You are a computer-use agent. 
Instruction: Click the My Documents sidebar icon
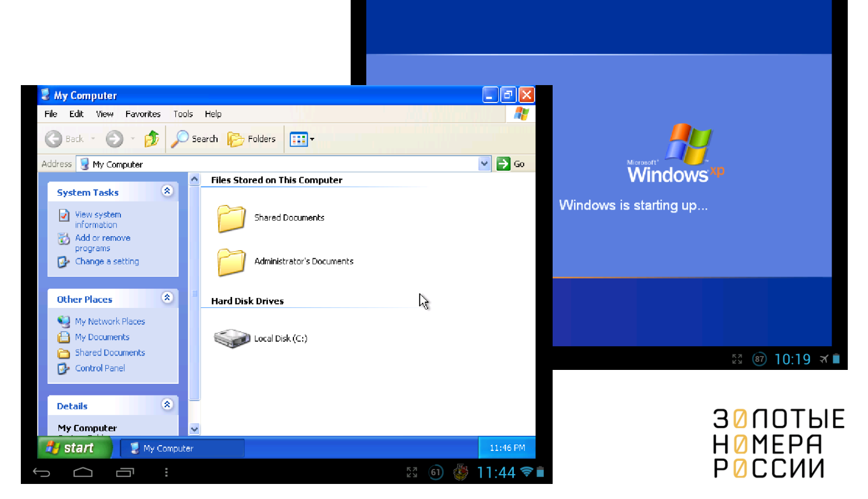click(x=64, y=337)
